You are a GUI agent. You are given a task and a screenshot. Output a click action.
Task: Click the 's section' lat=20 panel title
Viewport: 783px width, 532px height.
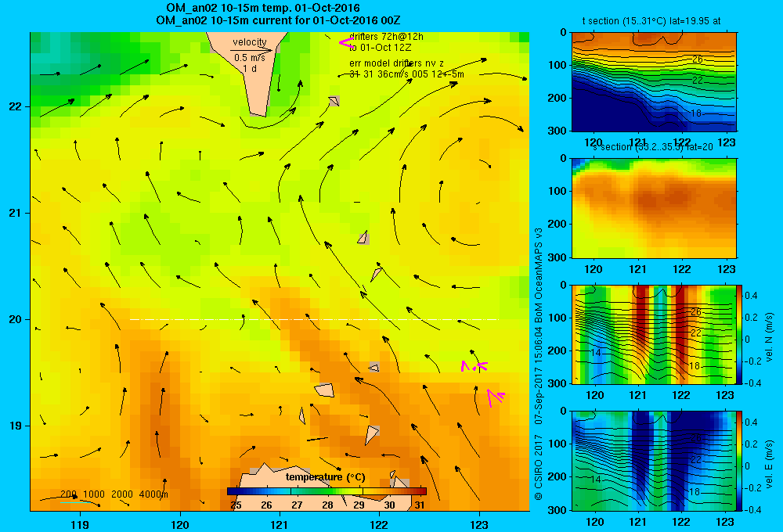(x=653, y=147)
